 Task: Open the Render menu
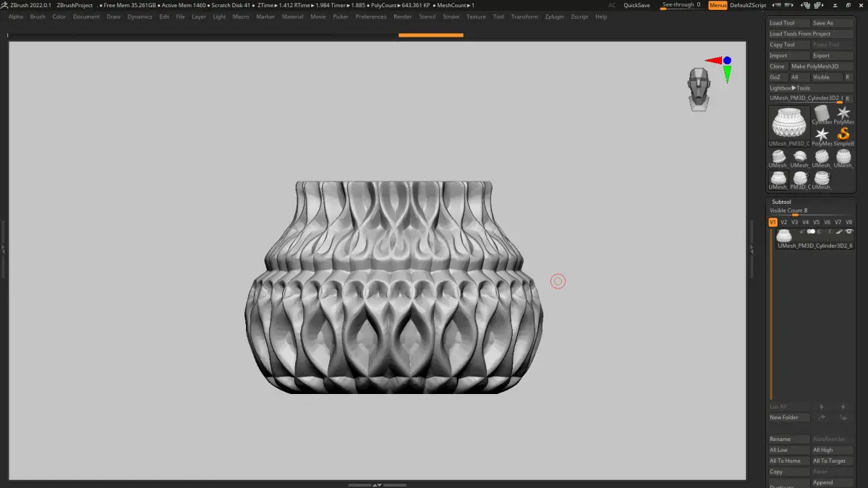(403, 17)
